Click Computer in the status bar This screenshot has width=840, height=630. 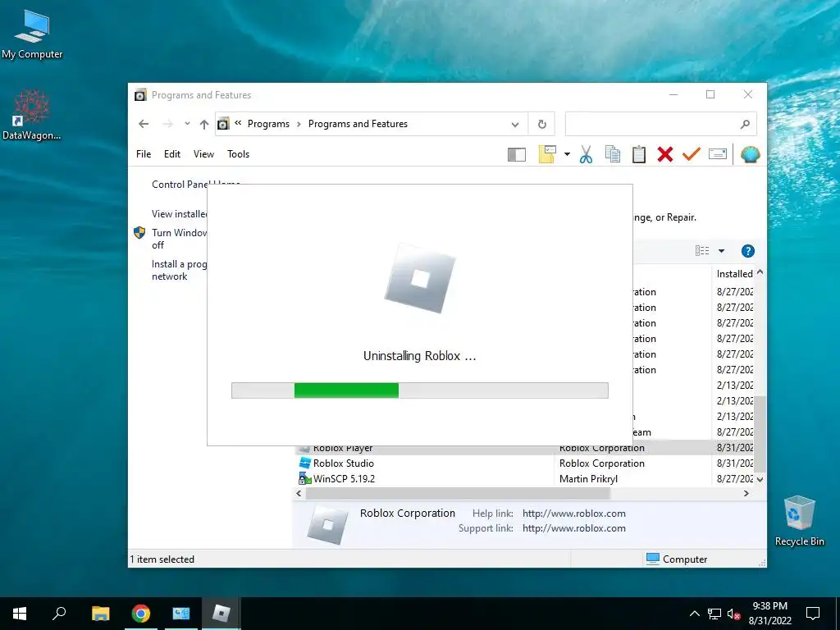(x=677, y=559)
